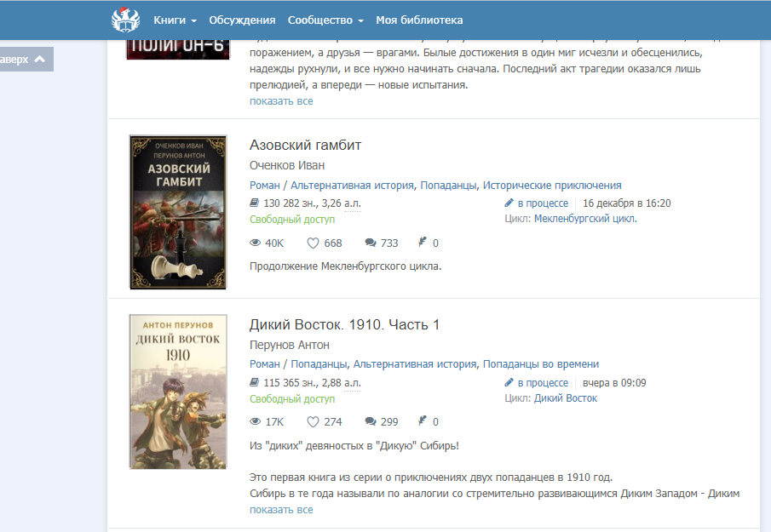Click Свободный доступ under Дикий Восток
The image size is (771, 532).
(292, 399)
